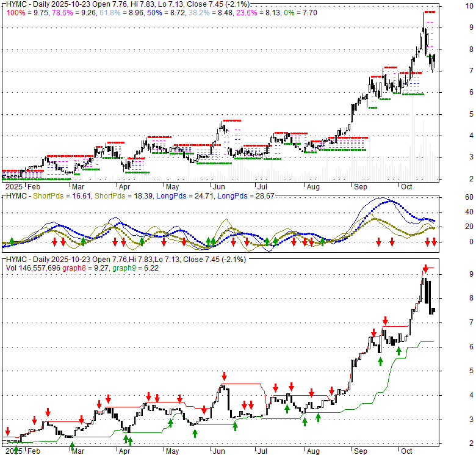Click the red 'graph8 = 9.27' legend label
Viewport: 476px width, 455px height.
(86, 268)
